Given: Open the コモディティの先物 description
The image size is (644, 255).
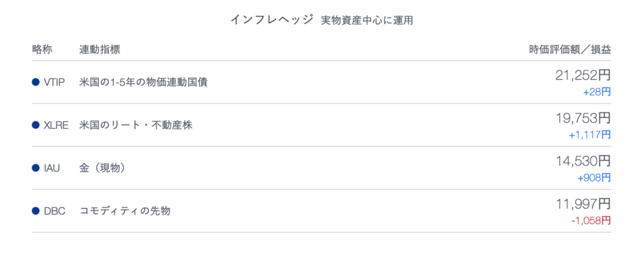Looking at the screenshot, I should 125,212.
